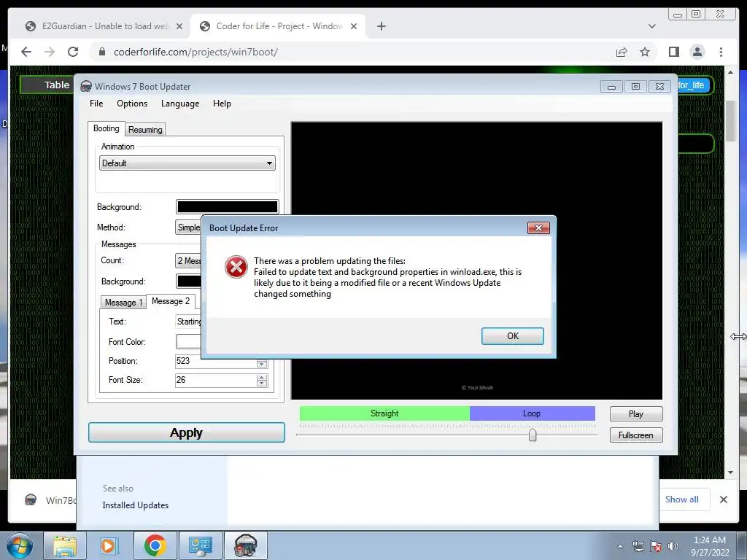747x560 pixels.
Task: Open Chrome three-dot menu
Action: click(x=721, y=52)
